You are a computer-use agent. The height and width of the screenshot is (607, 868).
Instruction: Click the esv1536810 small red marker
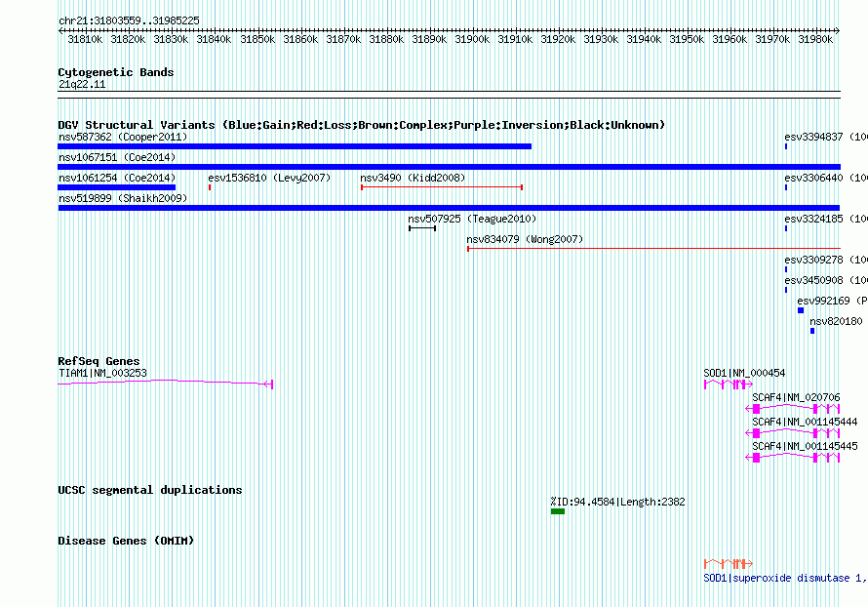tap(210, 187)
